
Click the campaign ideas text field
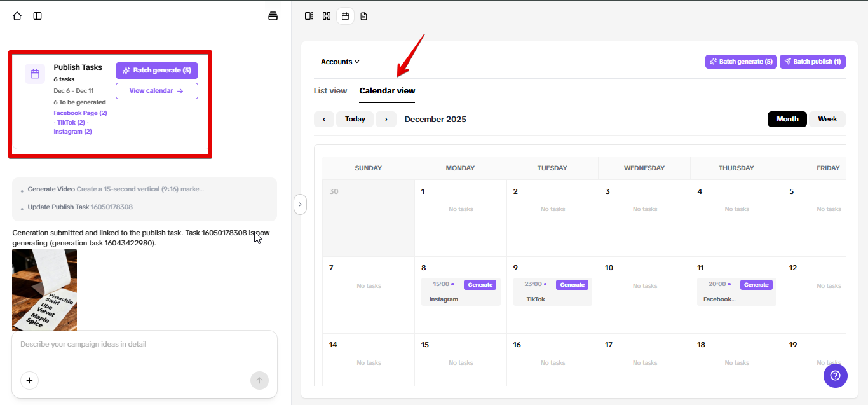pyautogui.click(x=144, y=345)
